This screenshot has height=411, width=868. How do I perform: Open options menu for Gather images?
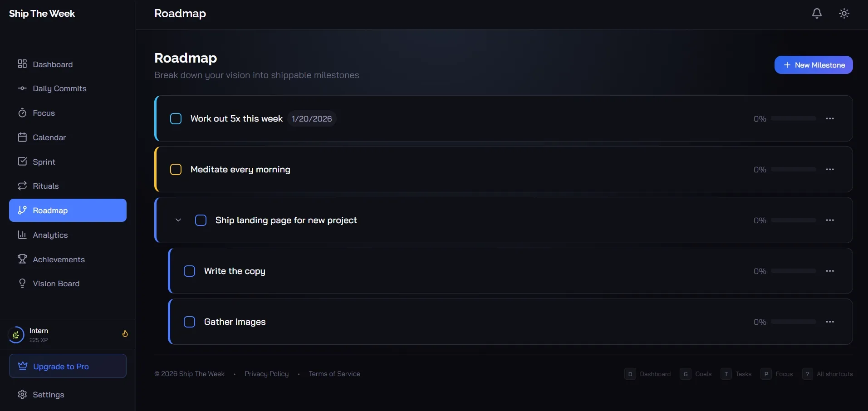830,322
